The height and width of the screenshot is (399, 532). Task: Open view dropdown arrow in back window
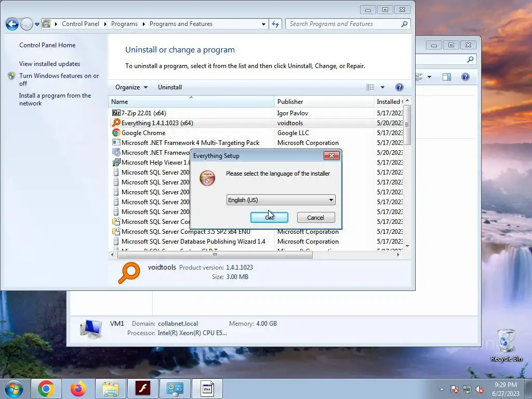(429, 77)
